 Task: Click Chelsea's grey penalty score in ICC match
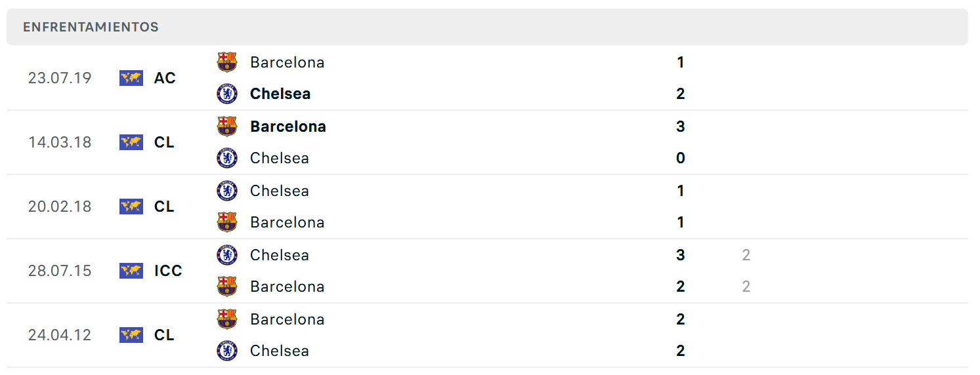tap(746, 255)
